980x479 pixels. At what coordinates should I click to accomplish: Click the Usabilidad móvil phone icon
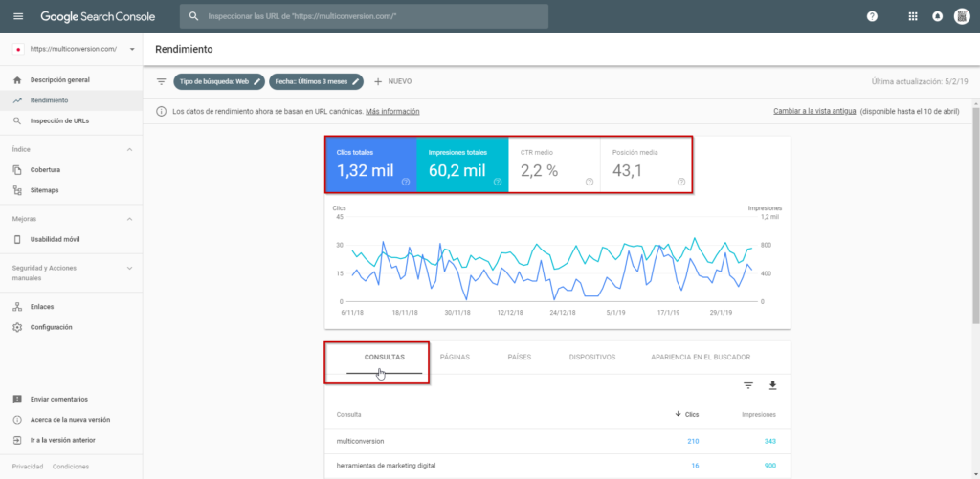[x=17, y=239]
